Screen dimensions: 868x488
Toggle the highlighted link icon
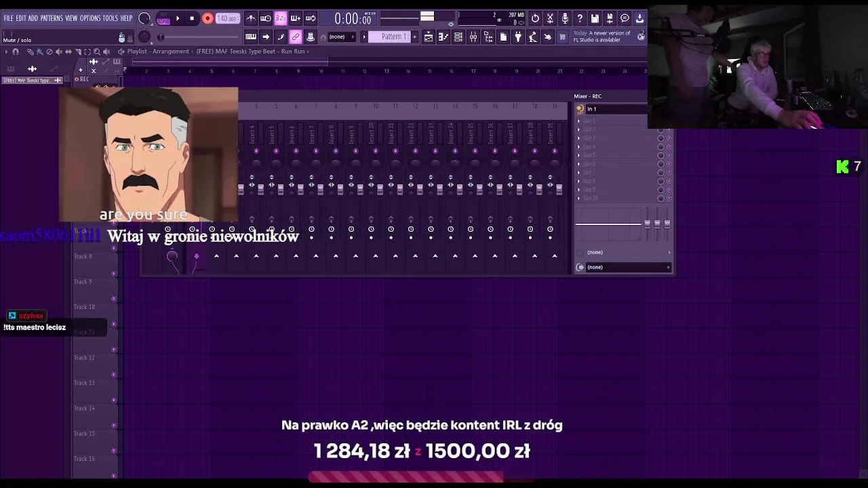click(296, 37)
